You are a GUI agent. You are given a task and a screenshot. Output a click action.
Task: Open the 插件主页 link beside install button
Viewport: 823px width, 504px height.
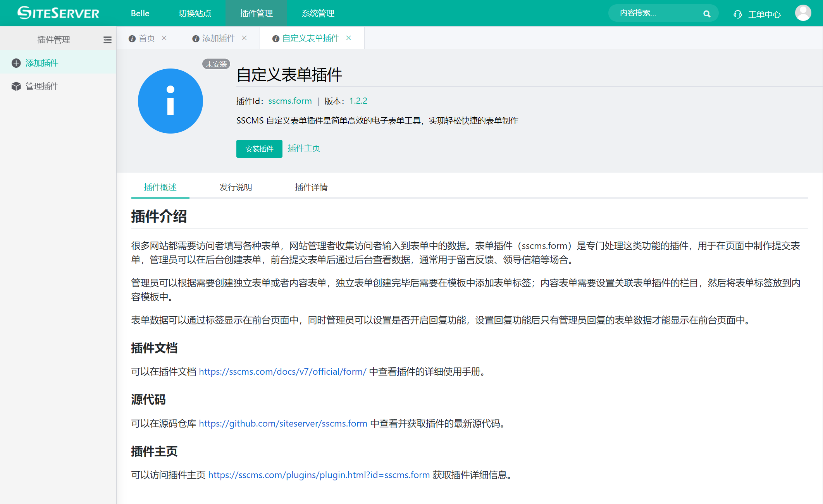tap(304, 148)
